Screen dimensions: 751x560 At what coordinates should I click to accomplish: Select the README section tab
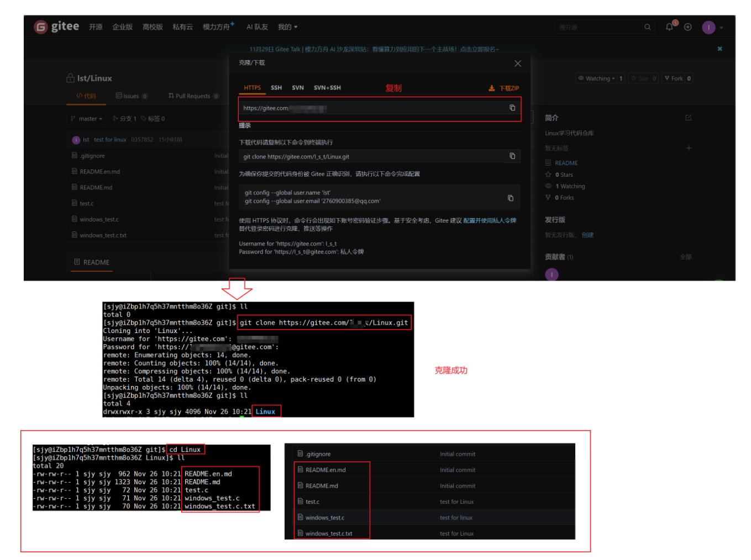pos(91,262)
